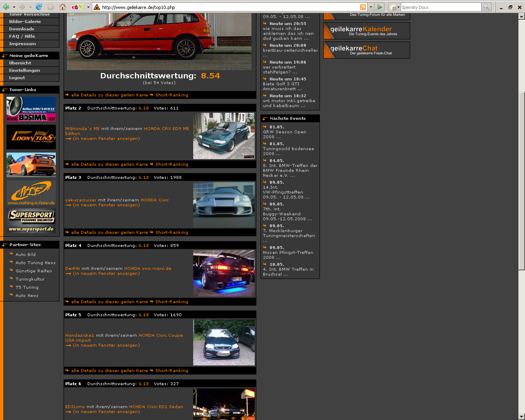The width and height of the screenshot is (525, 420).
Task: Click the greyed Forward arrow icon
Action: (22, 7)
